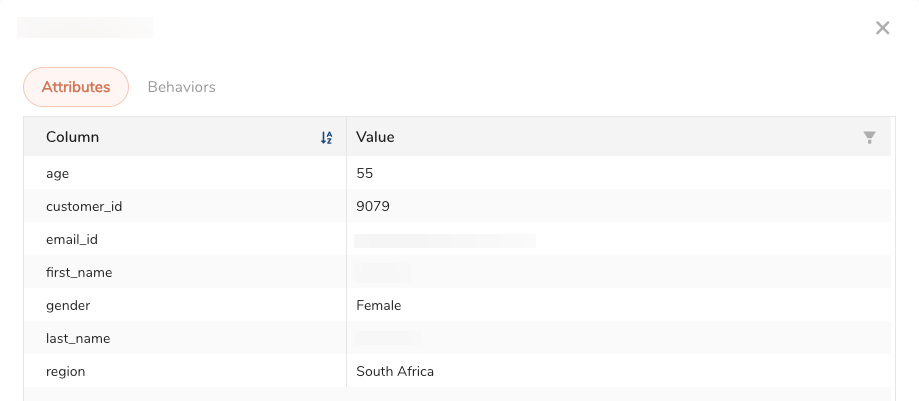The width and height of the screenshot is (919, 401).
Task: Switch to the Attributes tab
Action: pyautogui.click(x=76, y=87)
